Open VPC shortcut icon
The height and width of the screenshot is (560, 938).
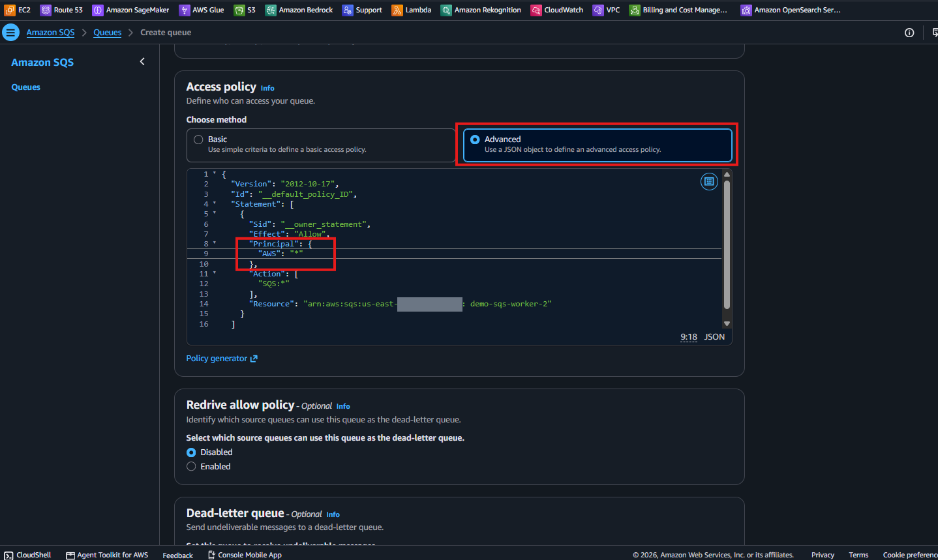[598, 10]
